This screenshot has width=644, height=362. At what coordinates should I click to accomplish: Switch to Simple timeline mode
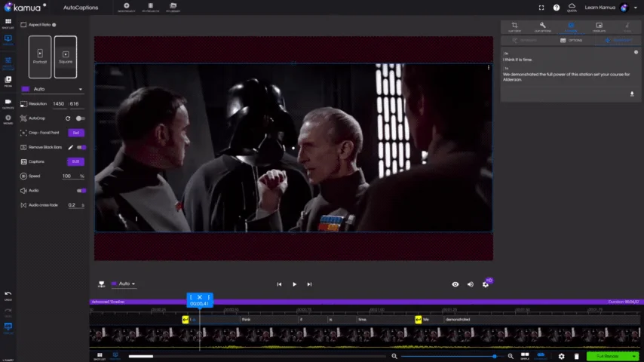pos(525,356)
